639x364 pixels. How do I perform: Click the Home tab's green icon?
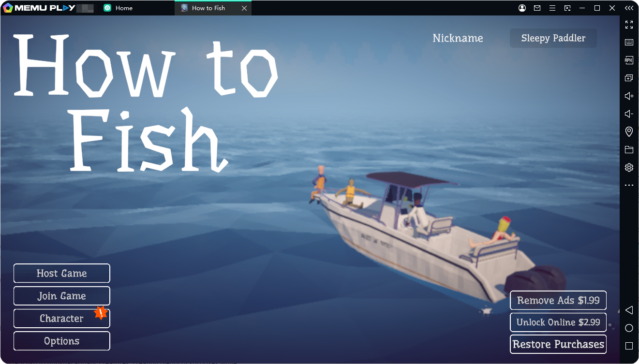click(x=107, y=8)
